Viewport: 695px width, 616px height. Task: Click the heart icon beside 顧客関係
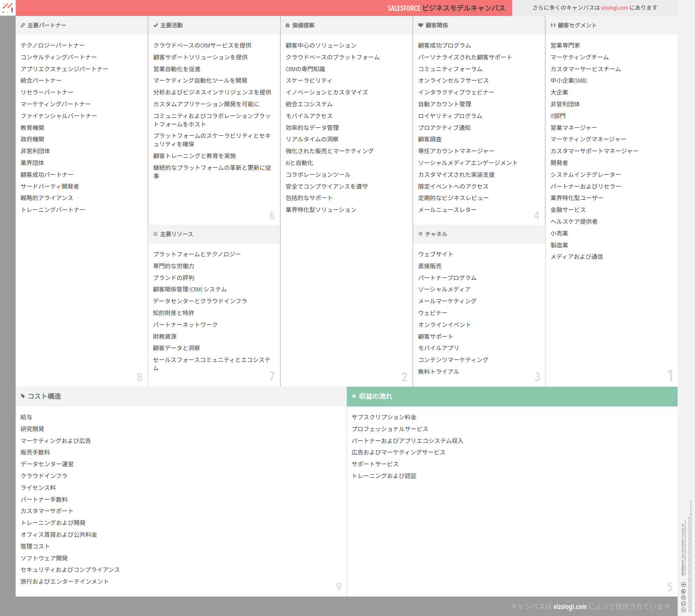420,25
